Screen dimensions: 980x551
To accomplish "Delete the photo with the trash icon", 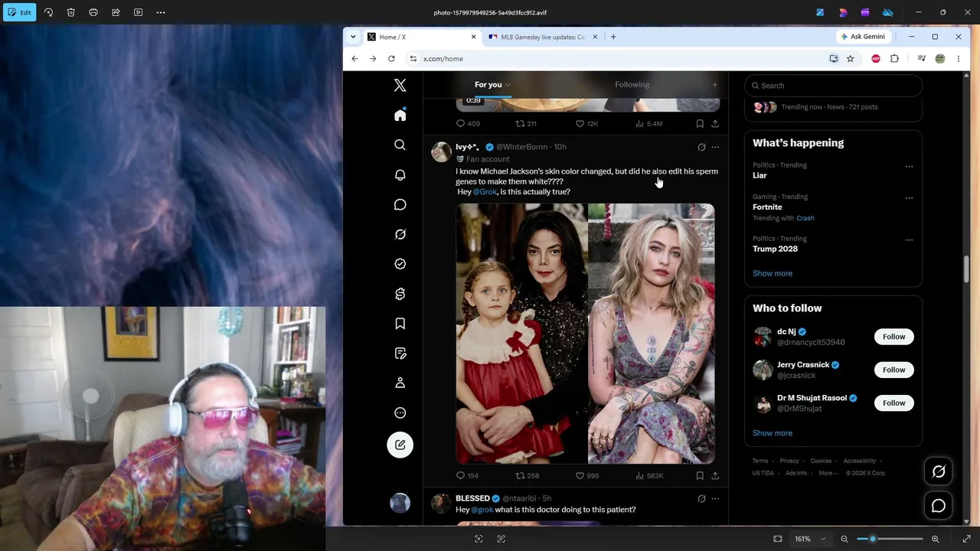I will click(x=70, y=12).
